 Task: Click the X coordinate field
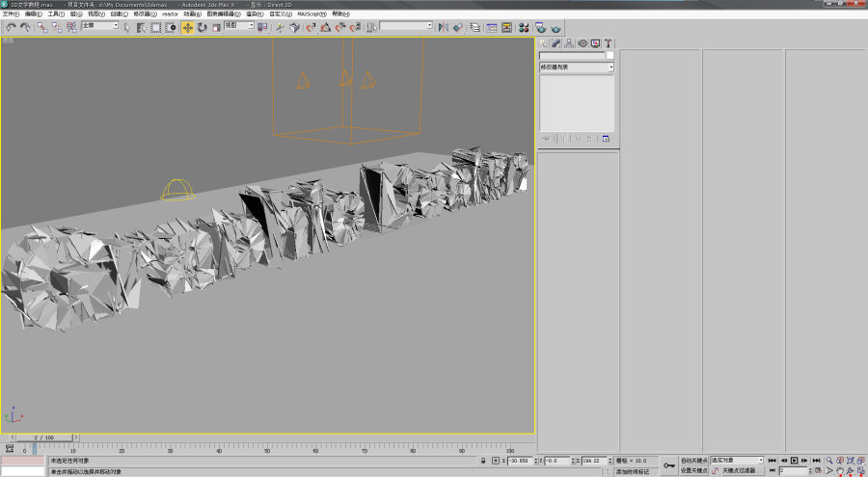(521, 461)
